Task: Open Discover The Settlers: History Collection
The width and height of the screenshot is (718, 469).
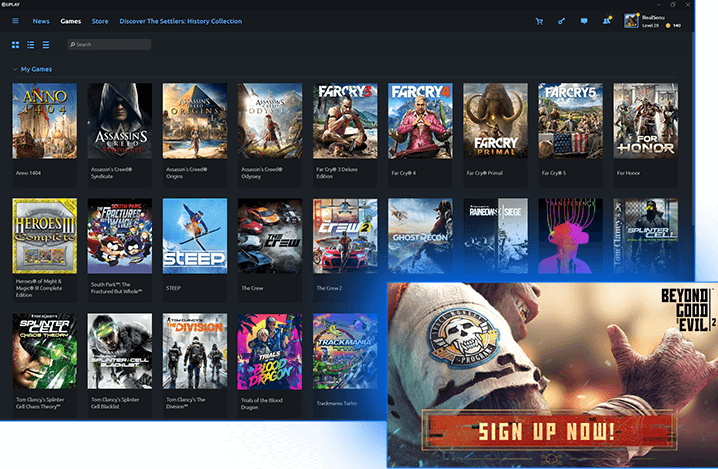Action: 180,21
